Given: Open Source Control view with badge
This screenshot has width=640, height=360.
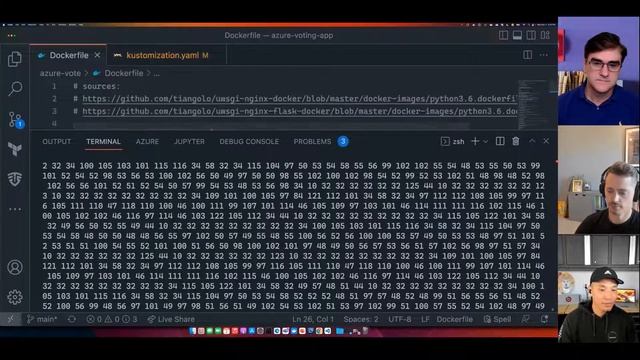Looking at the screenshot, I should 16,120.
